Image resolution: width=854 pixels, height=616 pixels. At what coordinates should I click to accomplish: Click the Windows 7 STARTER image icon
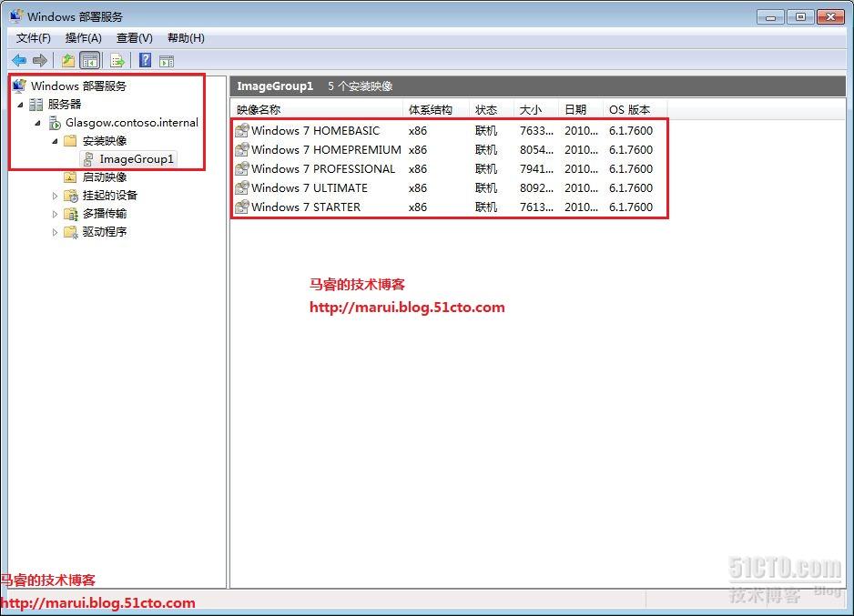[242, 207]
